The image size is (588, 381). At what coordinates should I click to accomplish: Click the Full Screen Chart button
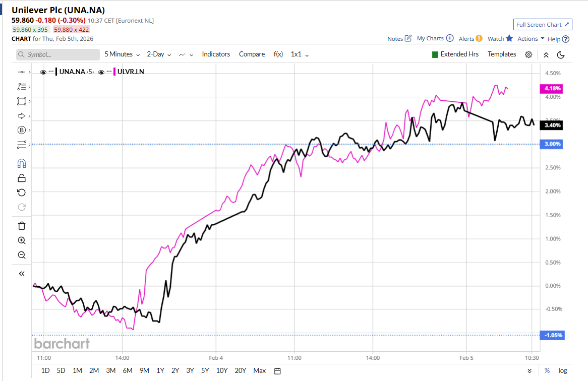tap(543, 25)
